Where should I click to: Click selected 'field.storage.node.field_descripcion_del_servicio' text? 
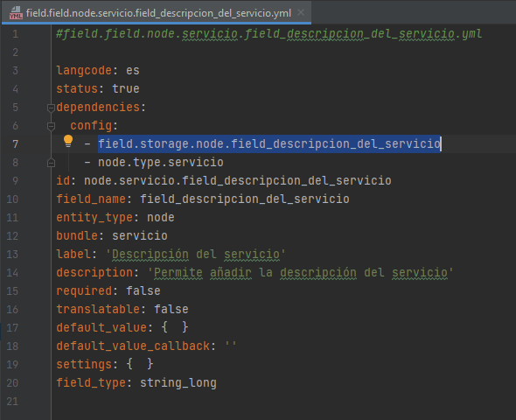269,143
